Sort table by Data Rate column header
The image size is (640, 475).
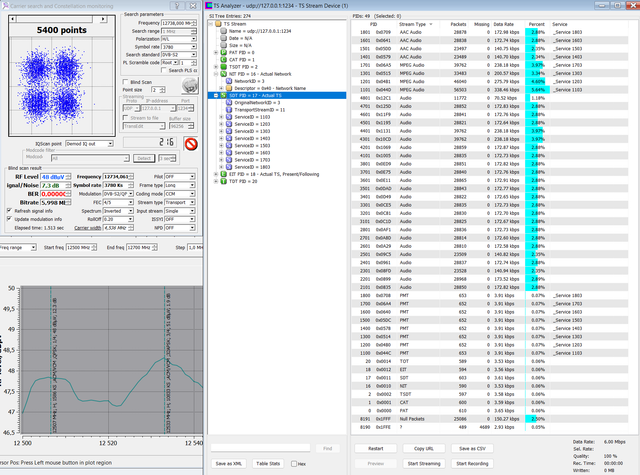pos(503,24)
